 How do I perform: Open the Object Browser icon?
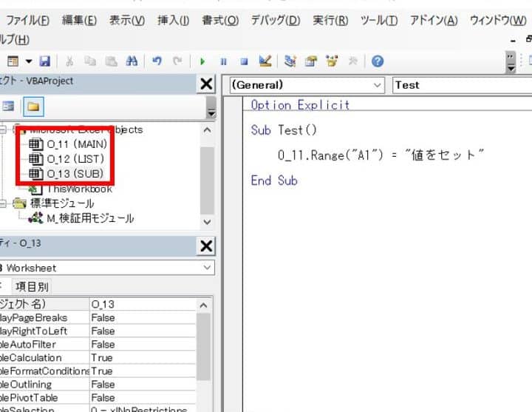(x=332, y=61)
